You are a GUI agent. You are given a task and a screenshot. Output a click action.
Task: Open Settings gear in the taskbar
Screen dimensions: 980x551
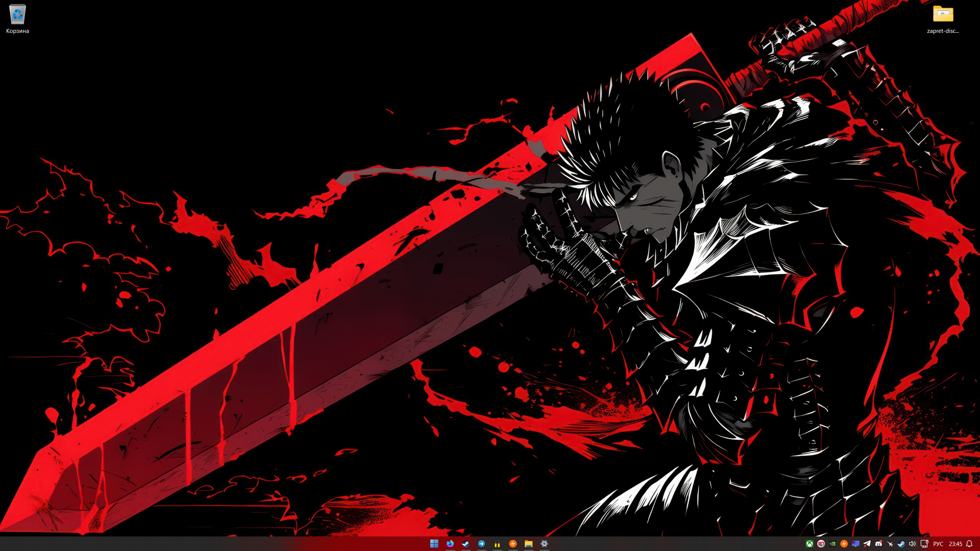coord(544,544)
